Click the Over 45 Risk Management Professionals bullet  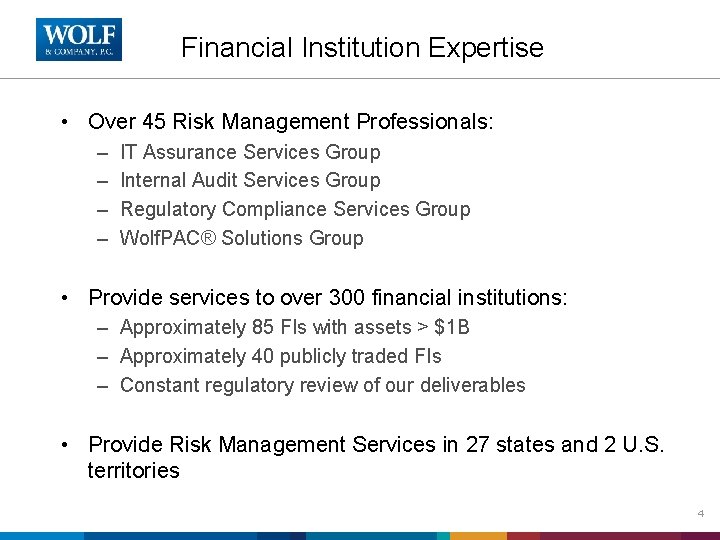click(x=290, y=122)
